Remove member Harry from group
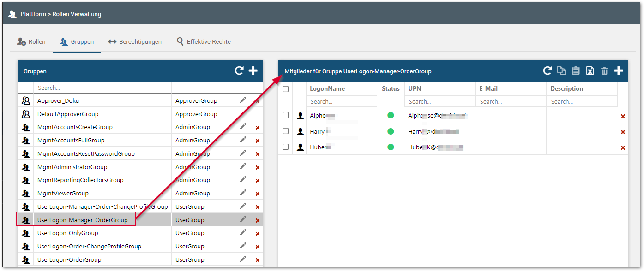This screenshot has width=644, height=271. [x=623, y=132]
